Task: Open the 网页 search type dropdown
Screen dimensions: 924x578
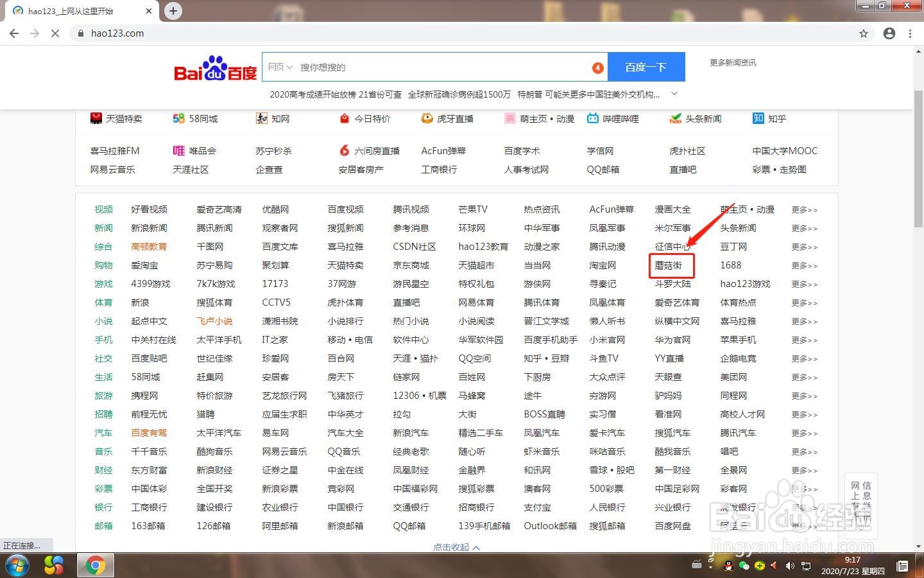Action: coord(280,67)
